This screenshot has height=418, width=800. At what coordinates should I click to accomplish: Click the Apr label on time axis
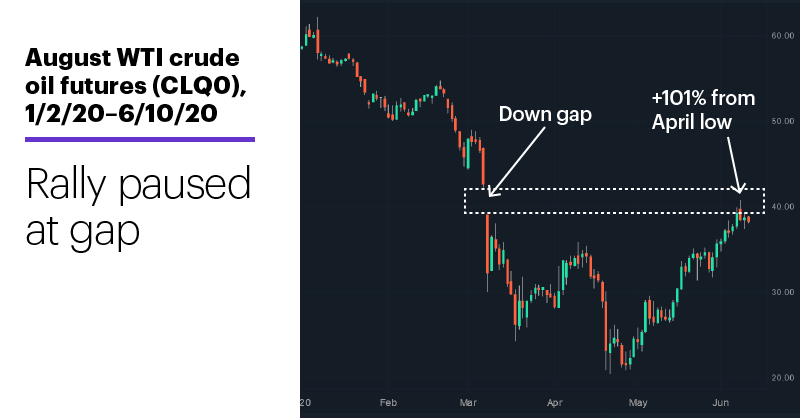555,403
